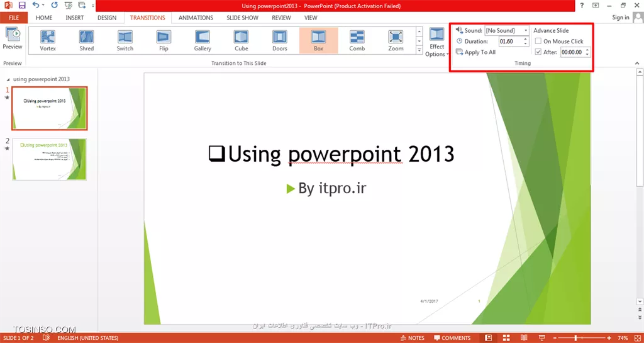Image resolution: width=644 pixels, height=343 pixels.
Task: Select slide 2 thumbnail
Action: click(49, 159)
